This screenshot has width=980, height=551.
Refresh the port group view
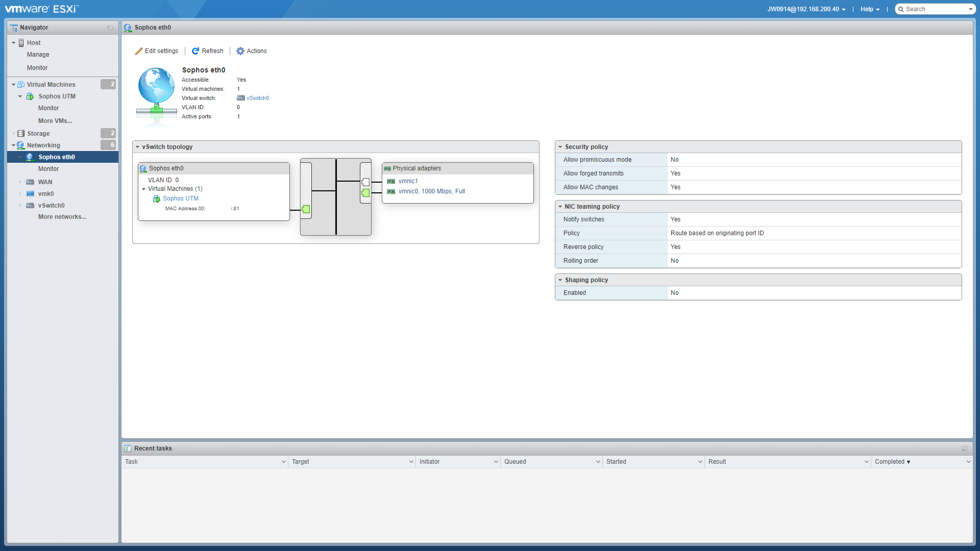[208, 51]
